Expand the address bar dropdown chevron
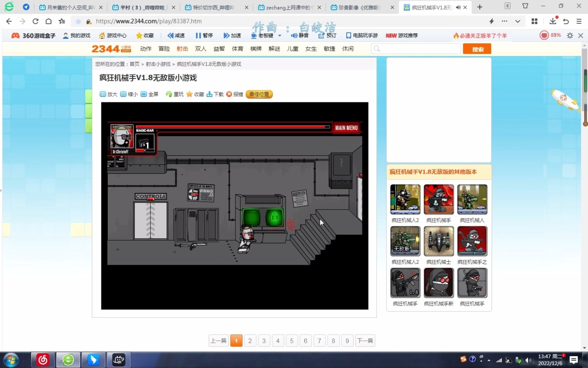 pos(518,21)
